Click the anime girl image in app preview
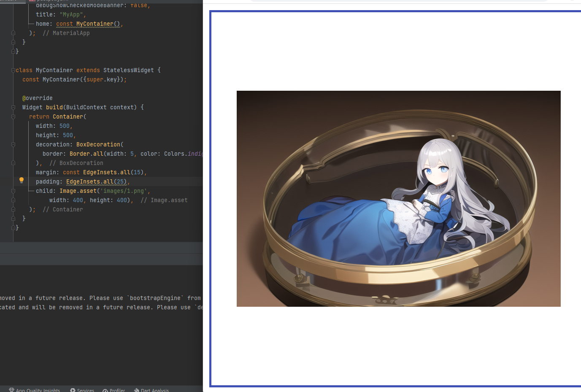This screenshot has width=581, height=392. [398, 199]
